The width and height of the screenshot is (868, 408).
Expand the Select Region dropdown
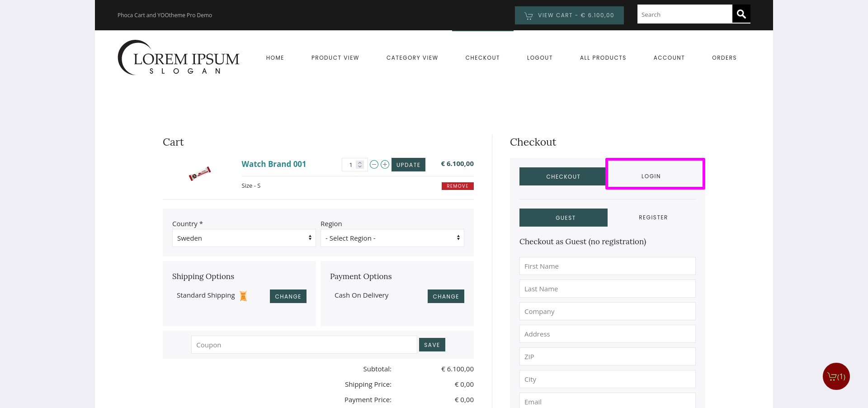point(392,238)
